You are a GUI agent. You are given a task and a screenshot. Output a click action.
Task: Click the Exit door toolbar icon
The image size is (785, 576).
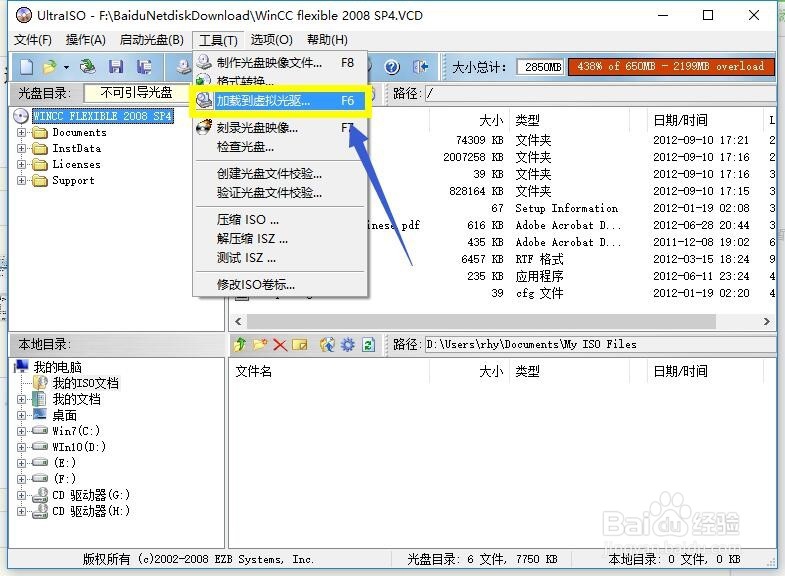(x=420, y=67)
